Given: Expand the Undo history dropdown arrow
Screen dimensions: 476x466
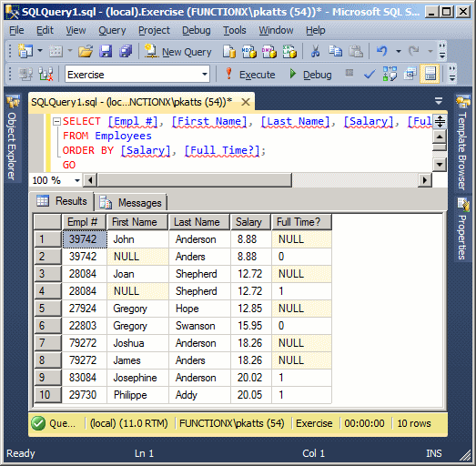Looking at the screenshot, I should click(399, 51).
